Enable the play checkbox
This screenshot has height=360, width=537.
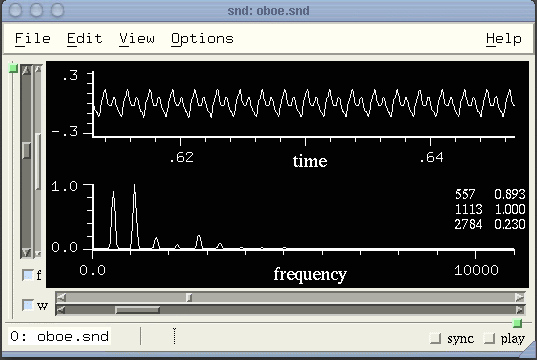tap(489, 338)
